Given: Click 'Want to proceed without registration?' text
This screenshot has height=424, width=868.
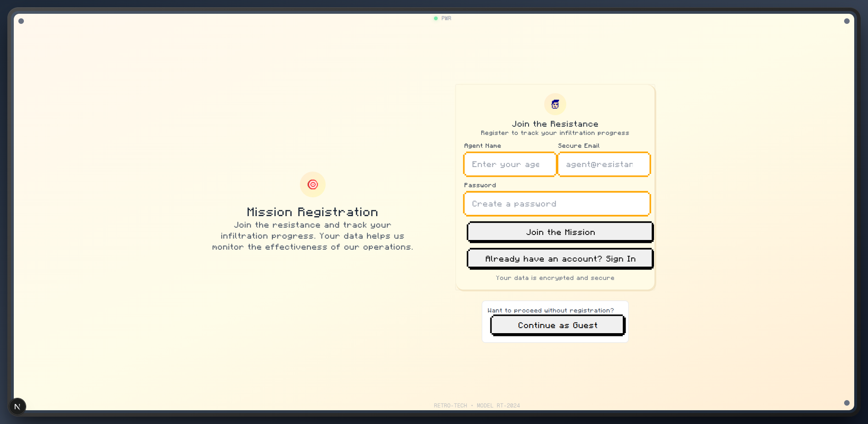Looking at the screenshot, I should coord(551,311).
